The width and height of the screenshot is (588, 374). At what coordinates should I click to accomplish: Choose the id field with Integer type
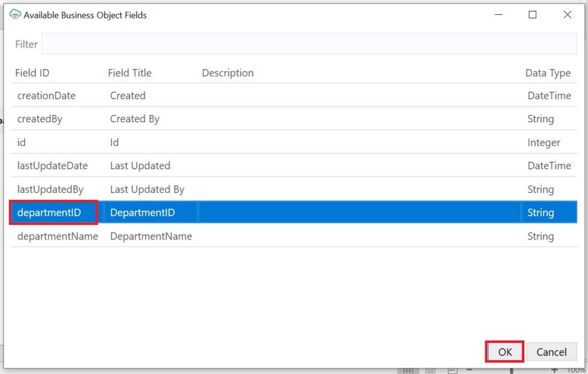tap(22, 142)
